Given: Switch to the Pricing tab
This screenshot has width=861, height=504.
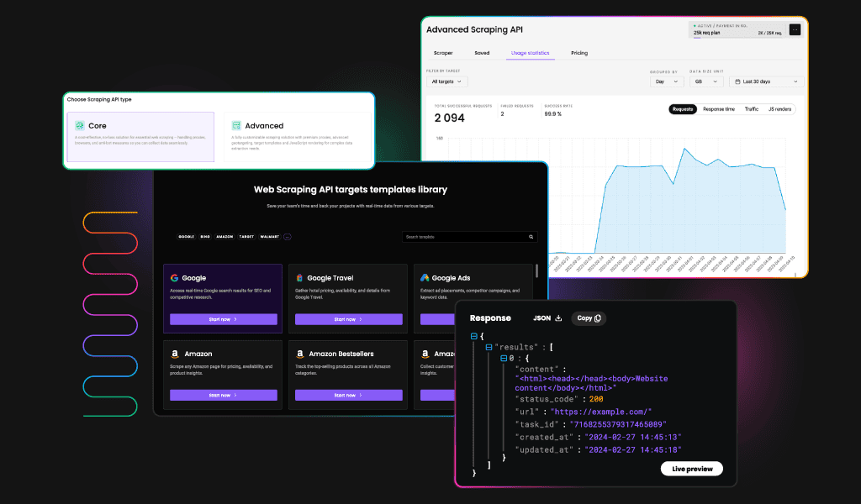Looking at the screenshot, I should [579, 53].
